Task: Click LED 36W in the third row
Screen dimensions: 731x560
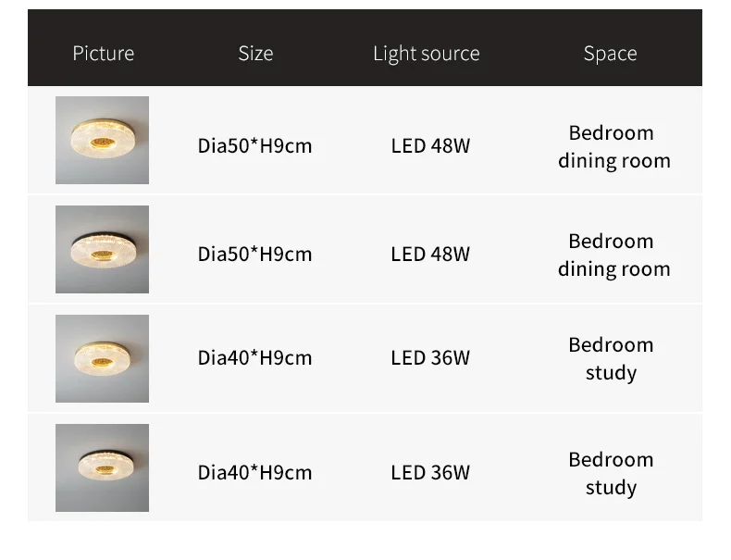Action: [430, 357]
